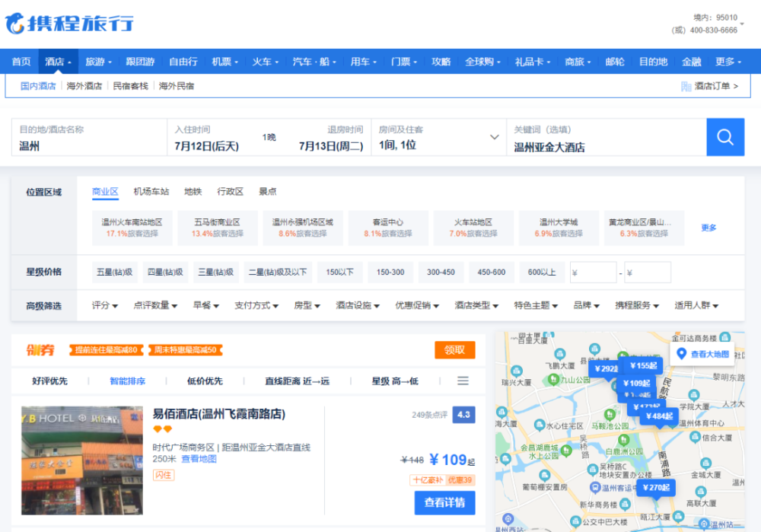Screen dimensions: 761x532
Task: Sort by 好评优先
Action: pyautogui.click(x=49, y=381)
